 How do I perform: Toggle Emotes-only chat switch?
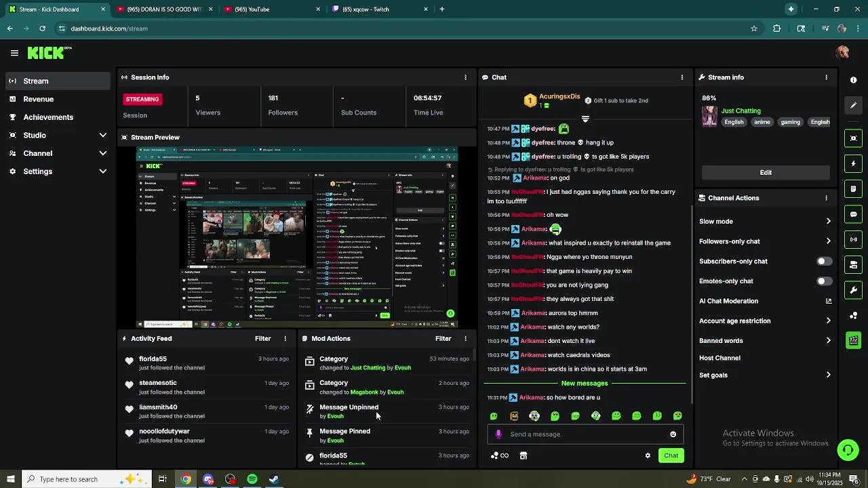coord(824,281)
